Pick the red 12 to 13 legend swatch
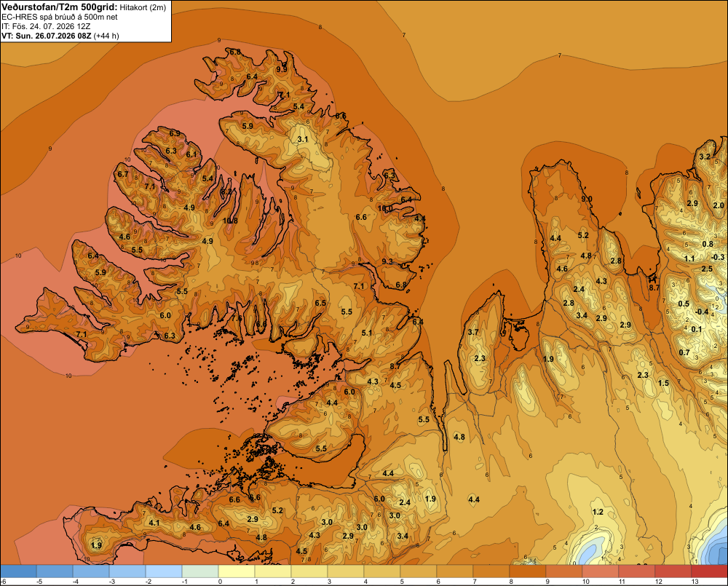This screenshot has width=728, height=586. click(673, 571)
